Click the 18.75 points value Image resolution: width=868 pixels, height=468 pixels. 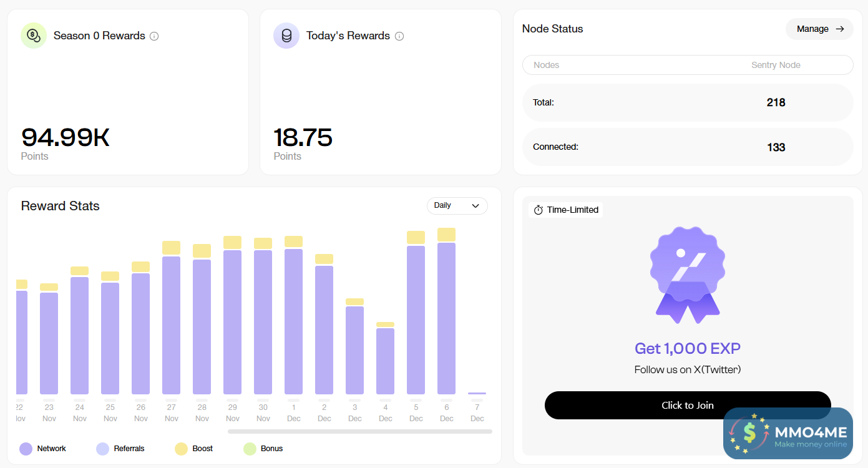pyautogui.click(x=303, y=137)
